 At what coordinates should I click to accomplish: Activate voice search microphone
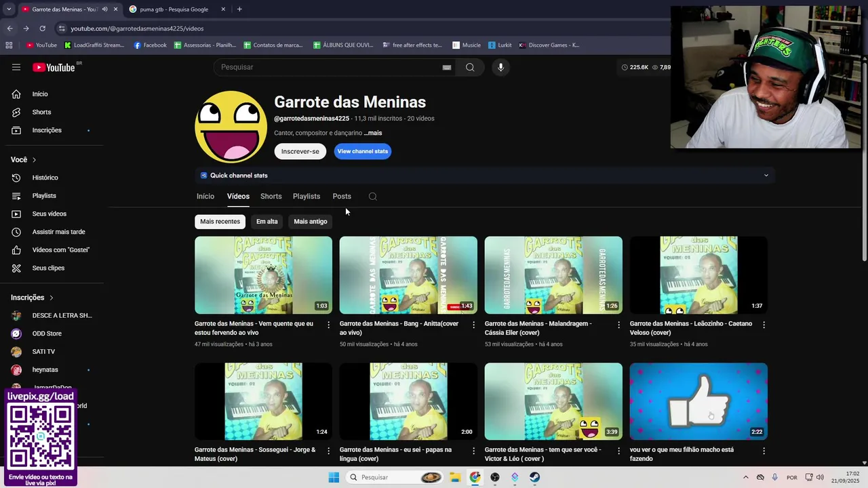(x=500, y=67)
